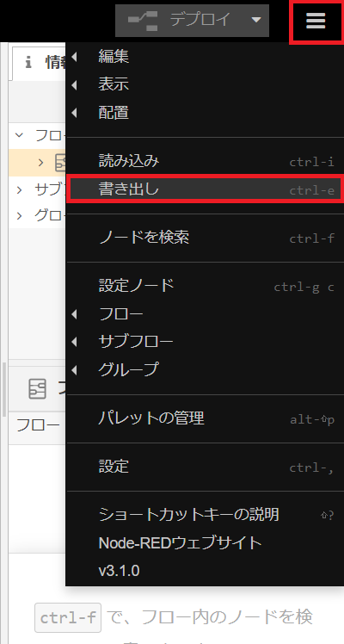Collapse the フロー tree section chevron

point(19,134)
